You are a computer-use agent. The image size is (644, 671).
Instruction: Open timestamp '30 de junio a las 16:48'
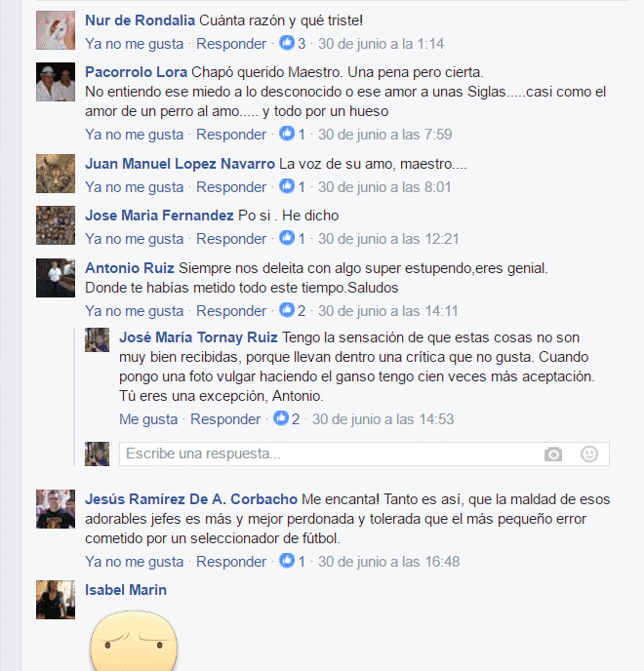click(x=388, y=562)
